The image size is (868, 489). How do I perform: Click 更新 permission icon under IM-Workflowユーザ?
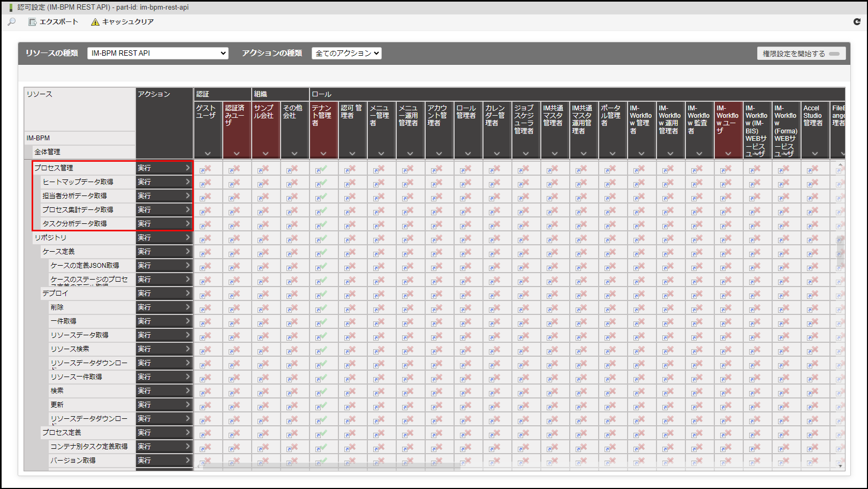[726, 405]
